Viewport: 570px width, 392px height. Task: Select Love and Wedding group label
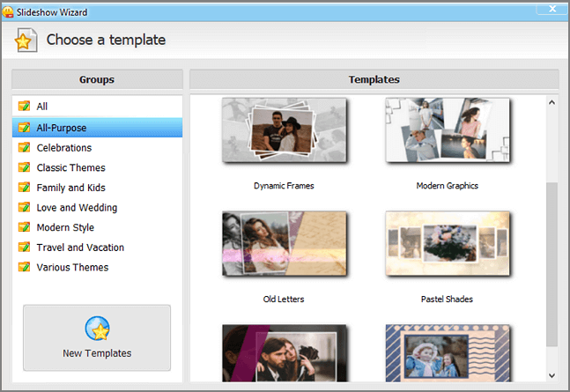(77, 208)
